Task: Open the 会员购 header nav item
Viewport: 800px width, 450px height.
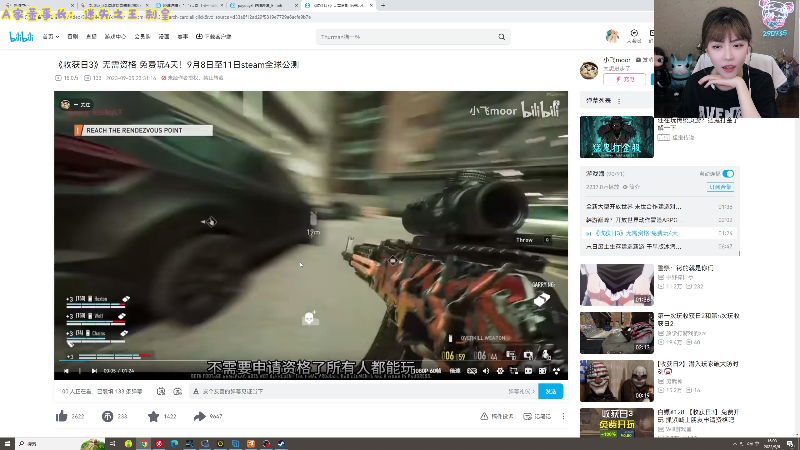Action: point(142,37)
